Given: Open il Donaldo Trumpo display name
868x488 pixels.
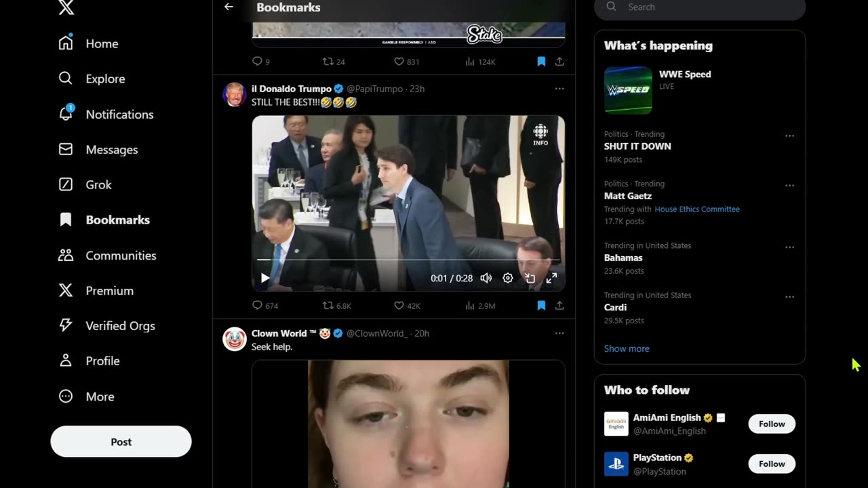Looking at the screenshot, I should tap(292, 89).
